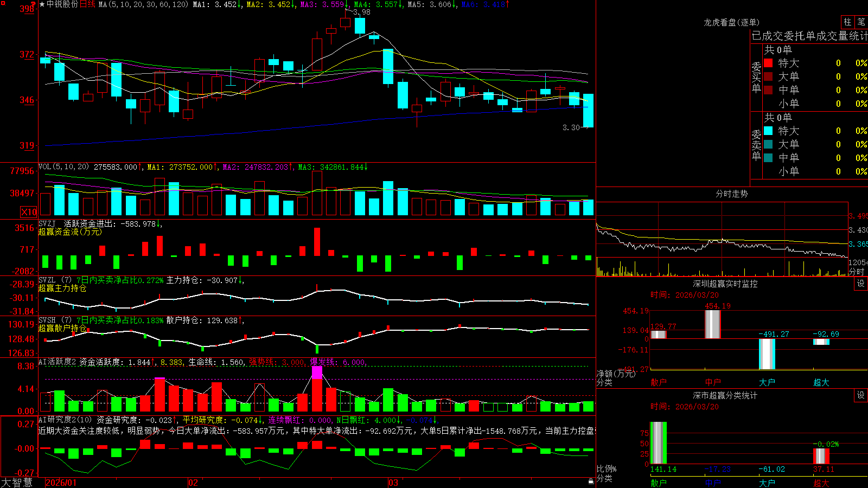Click the 3.30 low price marker
This screenshot has height=488, width=868.
click(571, 127)
